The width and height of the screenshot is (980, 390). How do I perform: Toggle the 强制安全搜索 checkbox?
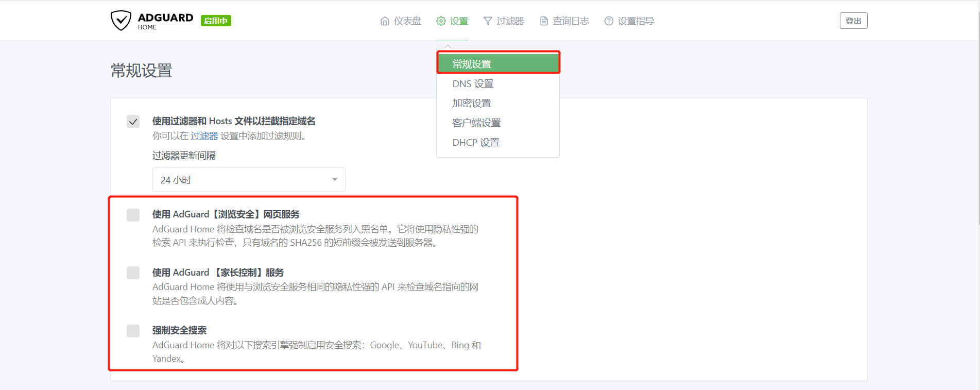click(133, 331)
